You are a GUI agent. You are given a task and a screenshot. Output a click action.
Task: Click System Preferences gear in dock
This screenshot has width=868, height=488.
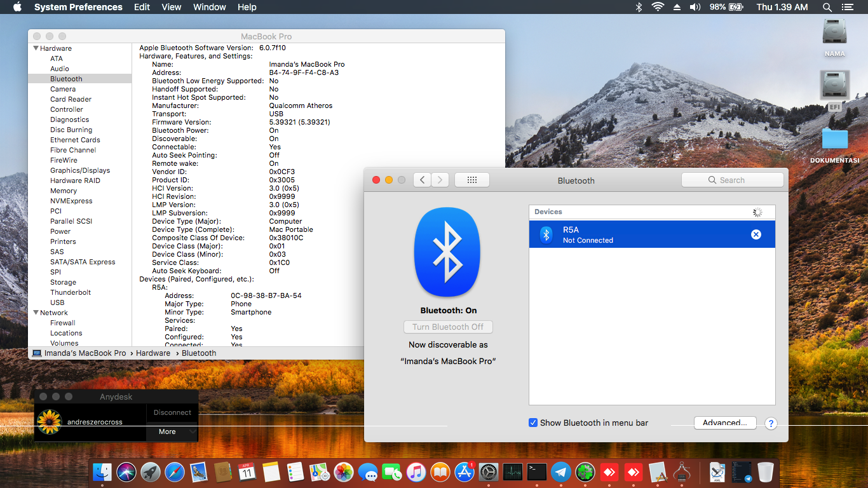pos(489,471)
